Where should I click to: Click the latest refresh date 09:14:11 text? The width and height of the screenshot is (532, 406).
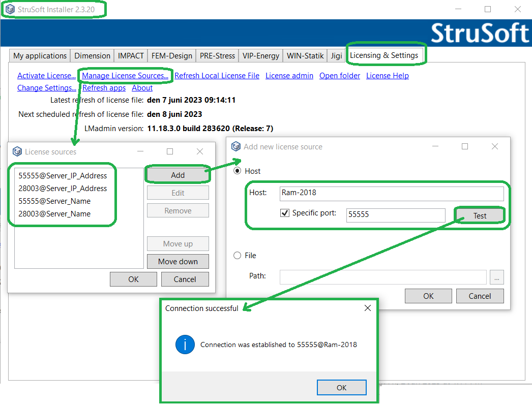coord(191,100)
